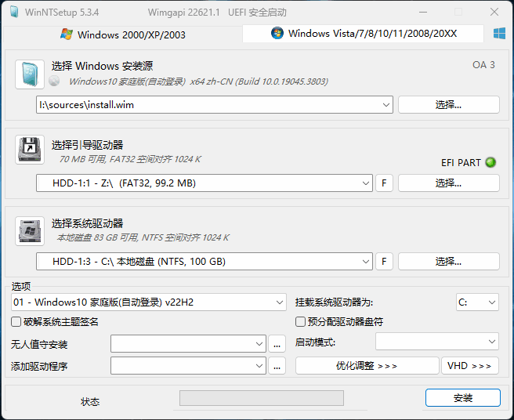Switch to Windows 2000/XP/2003 tab
514x420 pixels.
[x=123, y=34]
